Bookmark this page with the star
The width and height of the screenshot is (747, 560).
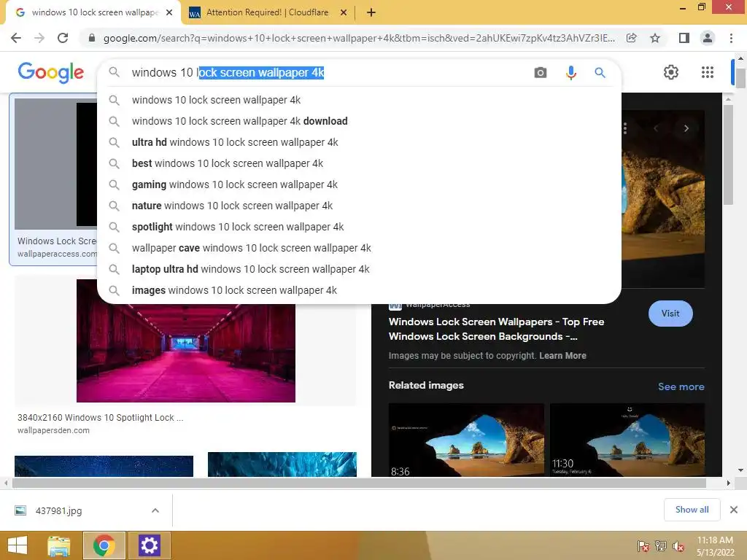coord(655,38)
